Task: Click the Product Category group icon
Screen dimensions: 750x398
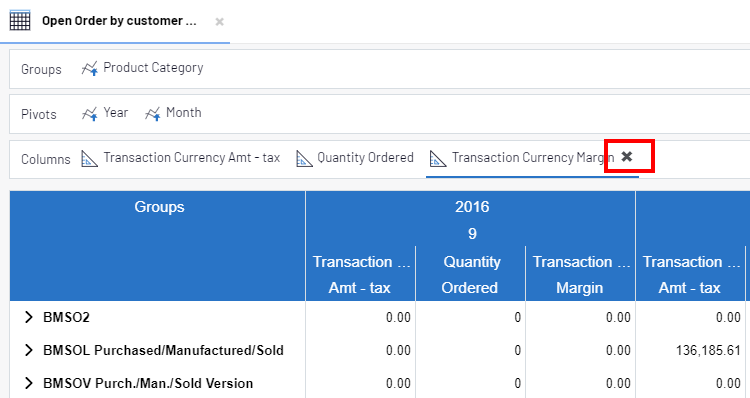Action: click(89, 68)
